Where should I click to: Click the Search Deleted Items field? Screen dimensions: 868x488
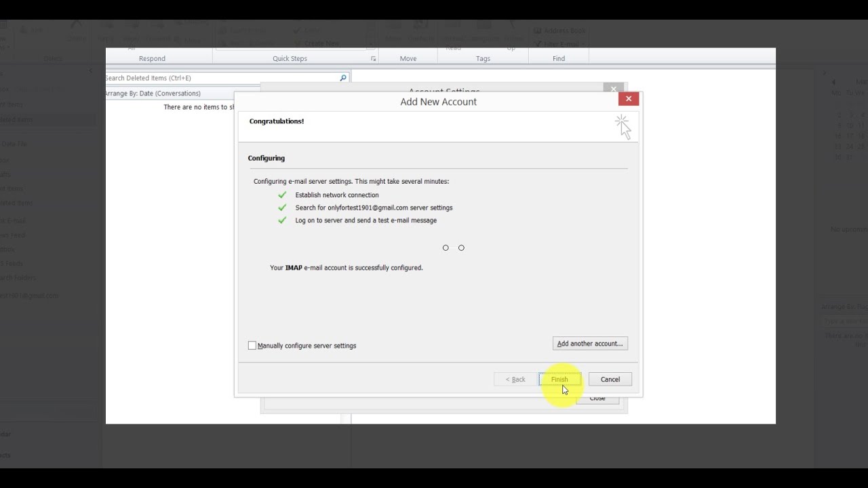coord(221,78)
